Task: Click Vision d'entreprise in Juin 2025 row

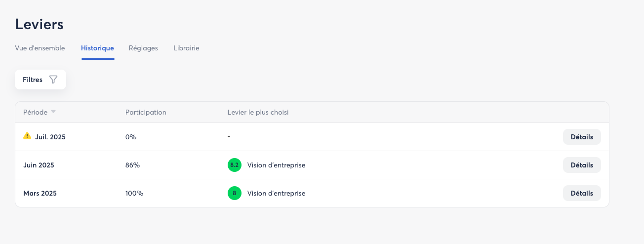Action: tap(276, 165)
